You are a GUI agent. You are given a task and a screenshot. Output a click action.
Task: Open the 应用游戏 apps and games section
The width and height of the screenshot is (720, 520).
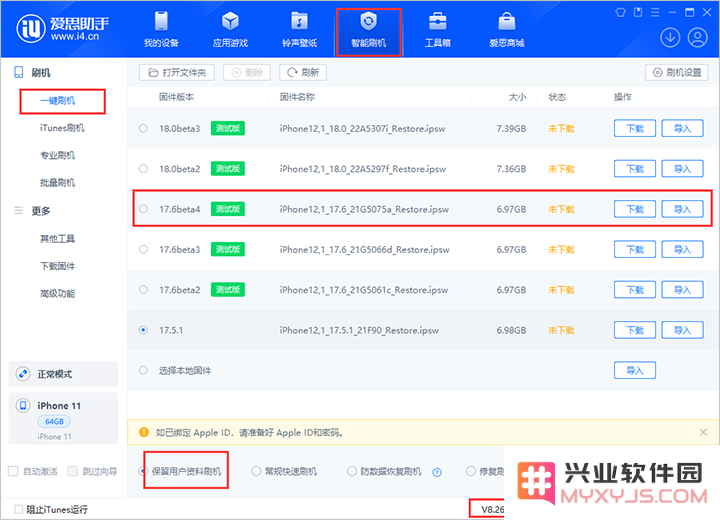pos(230,29)
